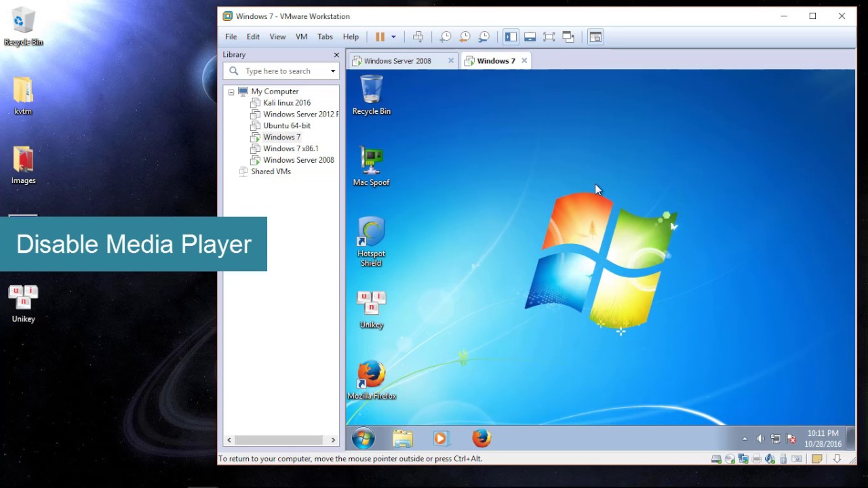868x488 pixels.
Task: Open the View menu
Action: pos(277,37)
